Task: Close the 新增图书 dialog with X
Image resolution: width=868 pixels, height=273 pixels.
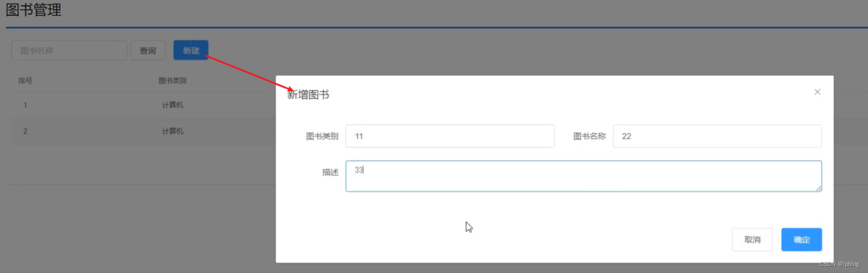Action: point(817,92)
